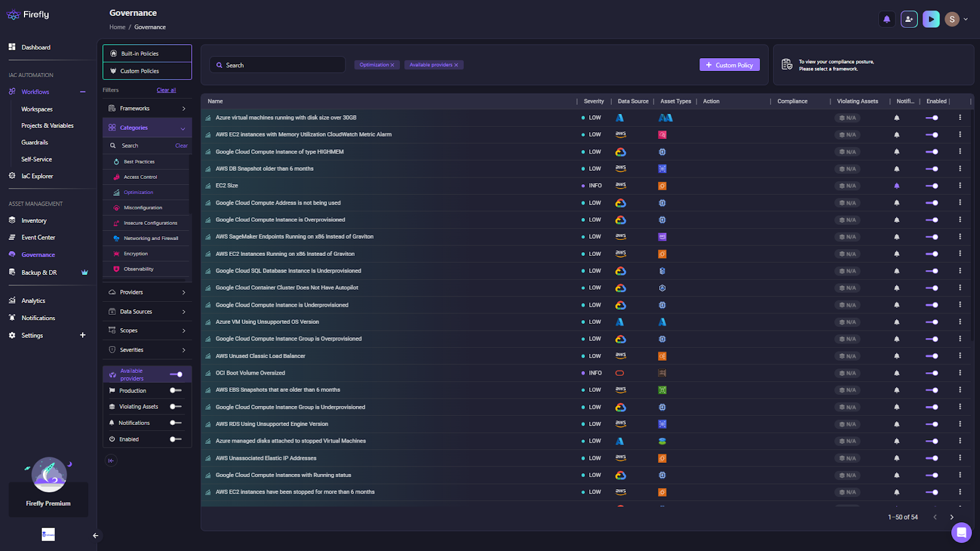Click the Event Center icon

[12, 238]
